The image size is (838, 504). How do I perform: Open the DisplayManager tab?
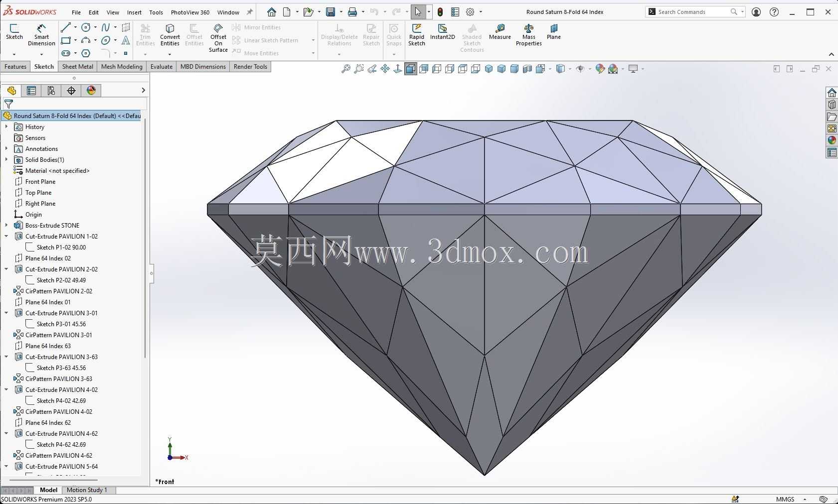click(x=91, y=90)
